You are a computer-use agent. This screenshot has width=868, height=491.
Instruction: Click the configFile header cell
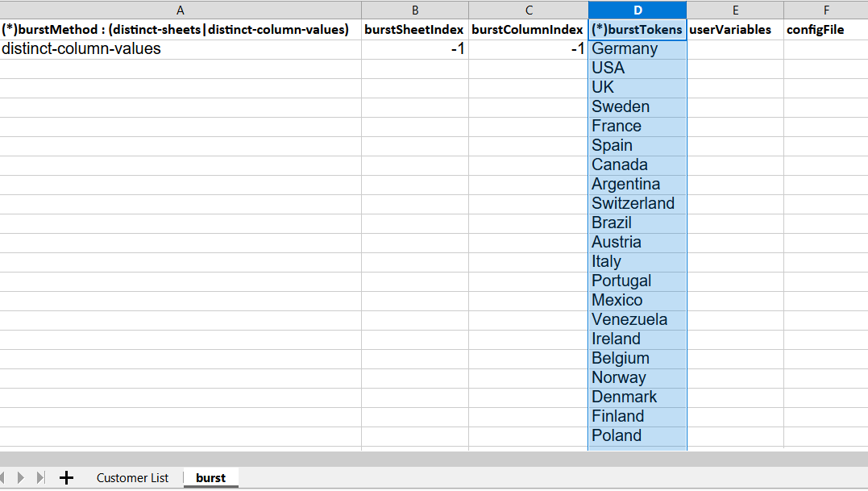[826, 30]
